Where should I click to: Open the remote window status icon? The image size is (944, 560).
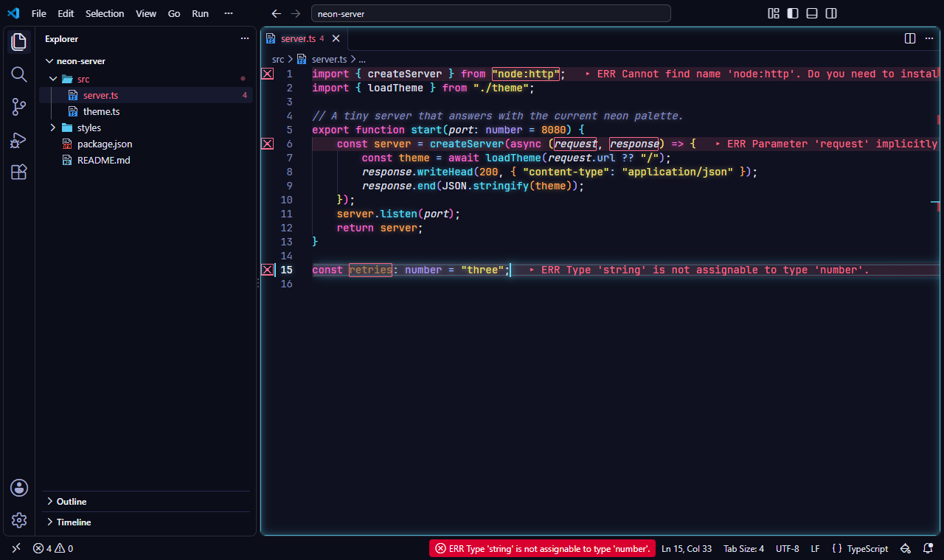click(16, 548)
